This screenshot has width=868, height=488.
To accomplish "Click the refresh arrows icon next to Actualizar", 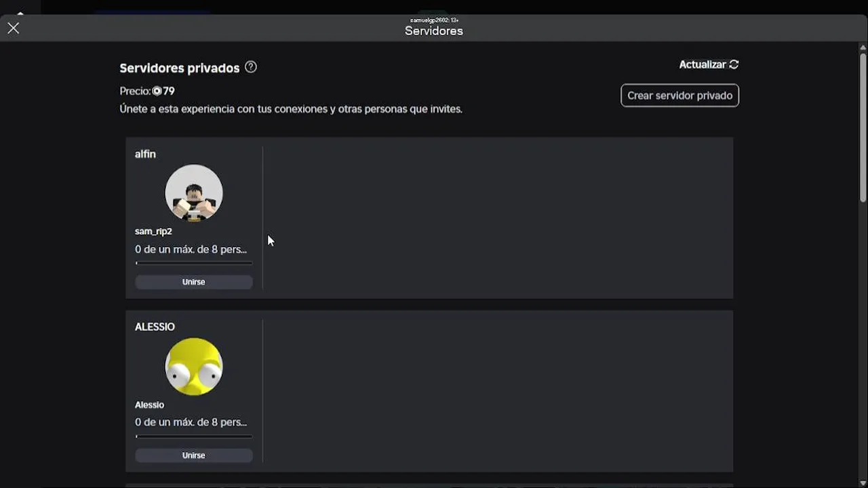I will 734,64.
